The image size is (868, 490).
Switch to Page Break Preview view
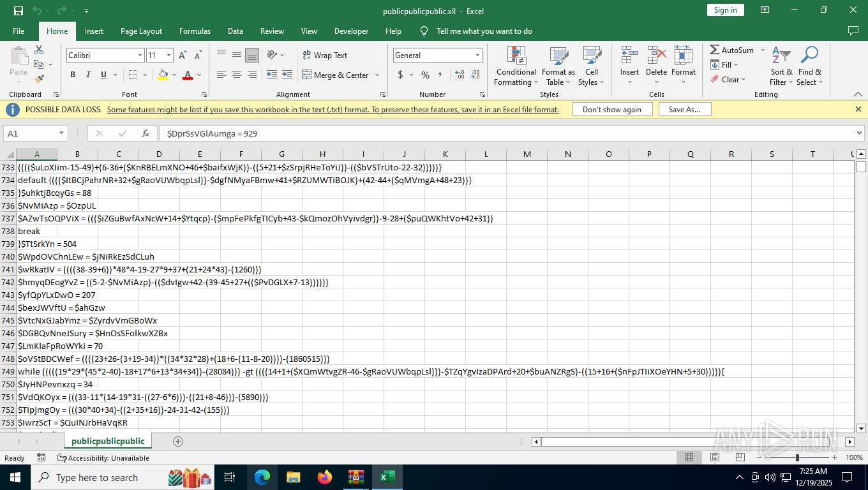[740, 457]
